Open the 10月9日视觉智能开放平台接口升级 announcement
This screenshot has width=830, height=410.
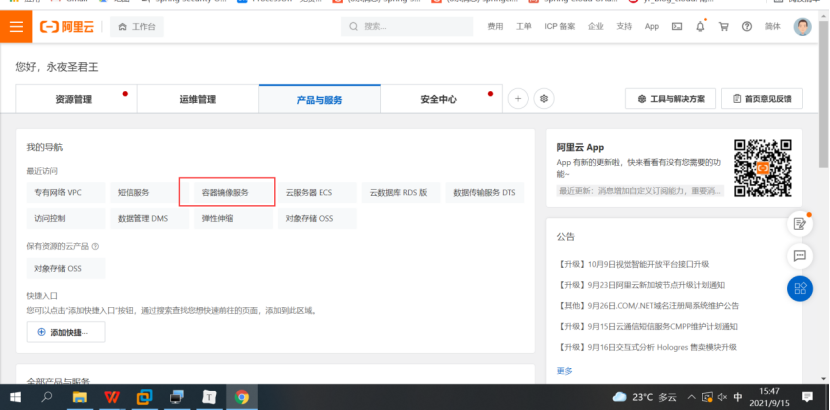click(633, 265)
